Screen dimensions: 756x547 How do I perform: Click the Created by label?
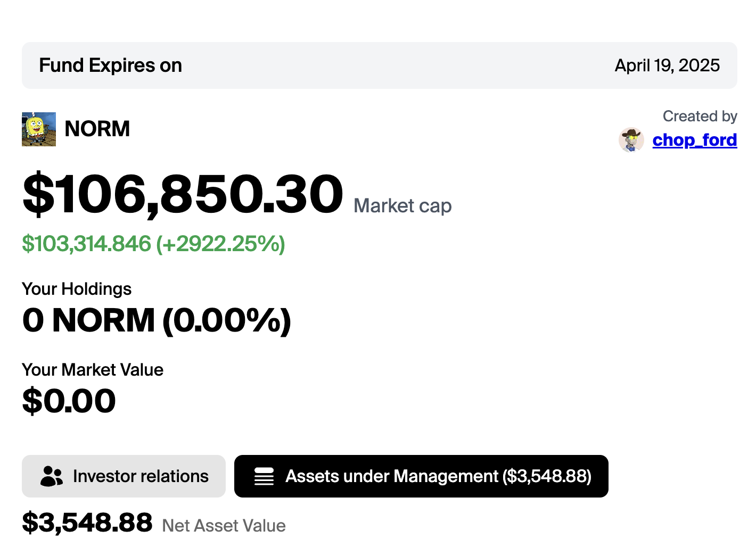tap(700, 116)
